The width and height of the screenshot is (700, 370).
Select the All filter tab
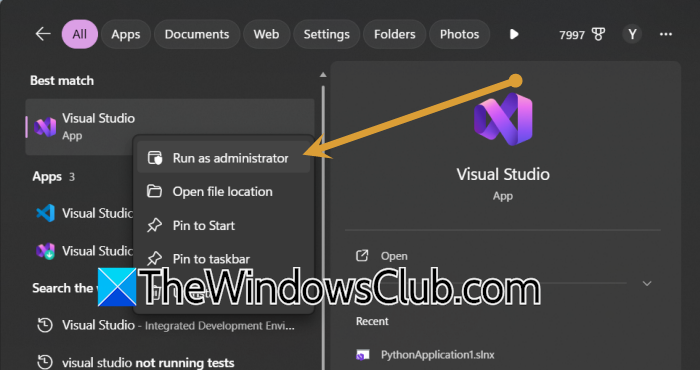[79, 34]
